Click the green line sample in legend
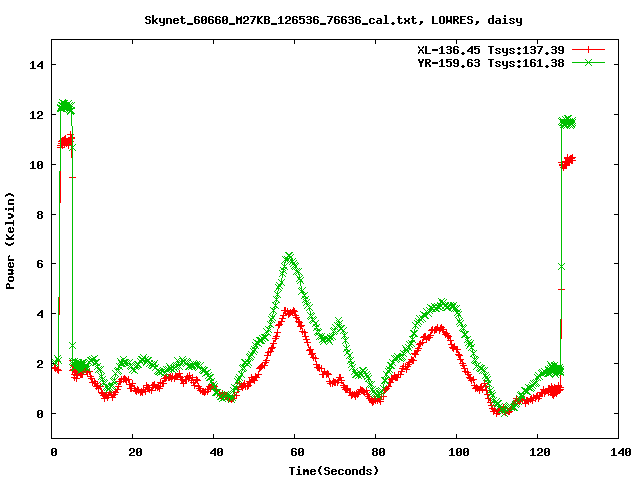The height and width of the screenshot is (480, 640). pyautogui.click(x=588, y=62)
